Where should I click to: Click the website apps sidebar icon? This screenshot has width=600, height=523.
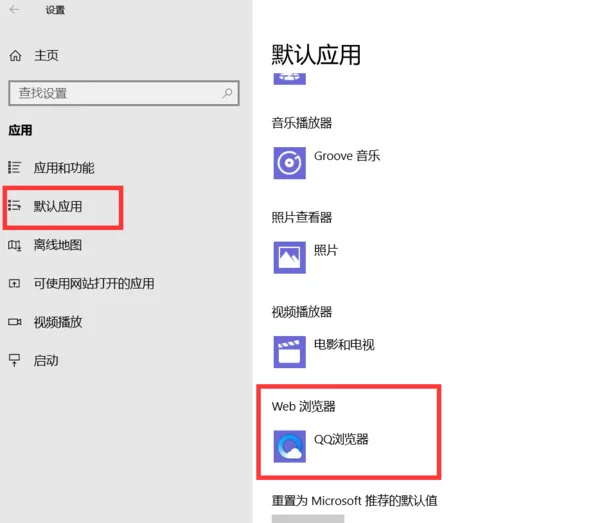[x=15, y=283]
